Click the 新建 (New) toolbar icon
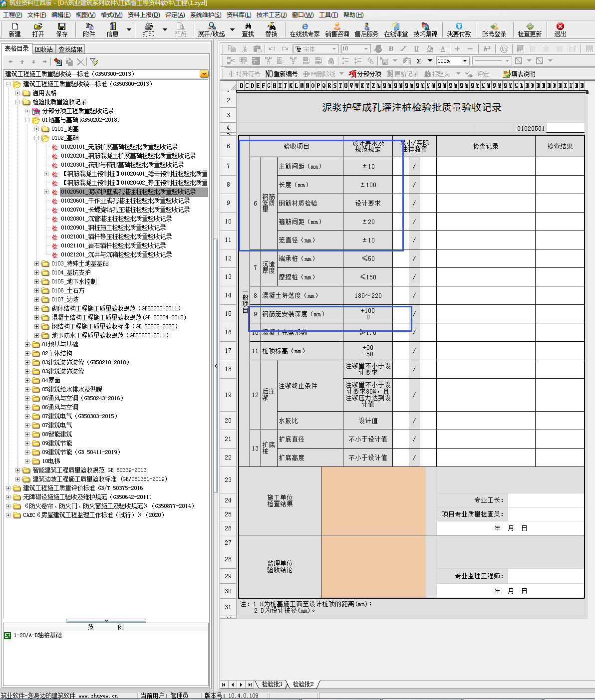595x700 pixels. point(14,30)
